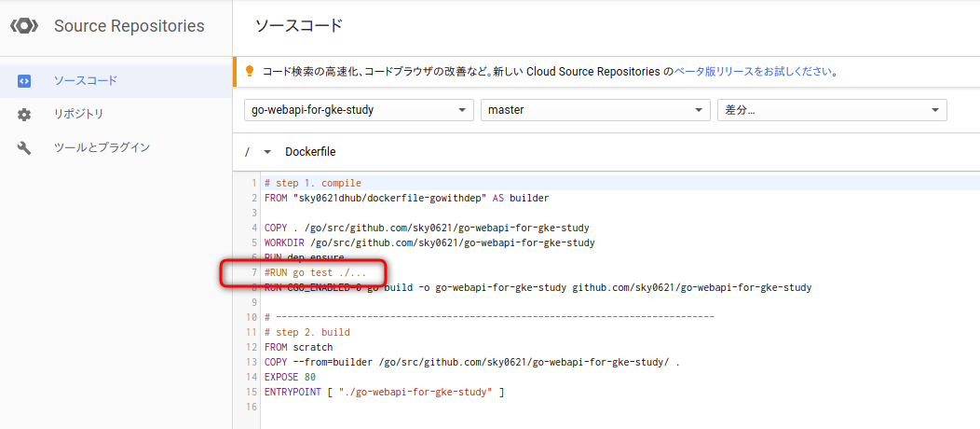Image resolution: width=980 pixels, height=429 pixels.
Task: Open the 差分... dropdown
Action: 832,110
